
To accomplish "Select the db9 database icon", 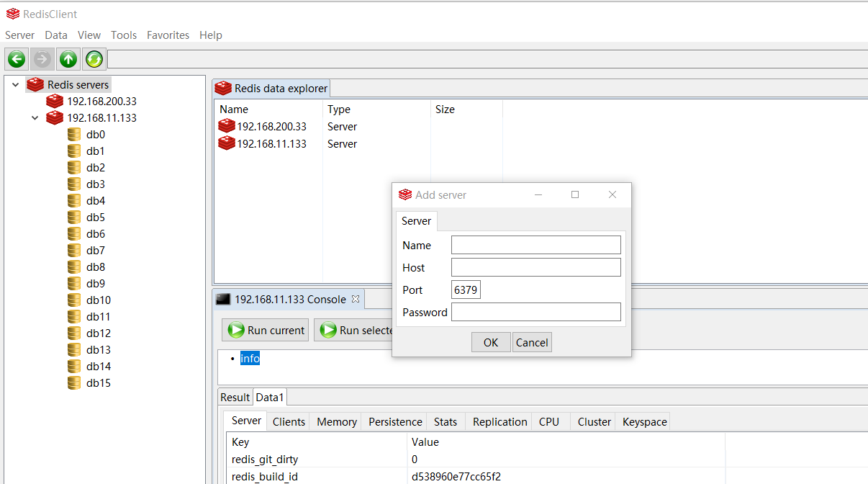I will click(74, 283).
